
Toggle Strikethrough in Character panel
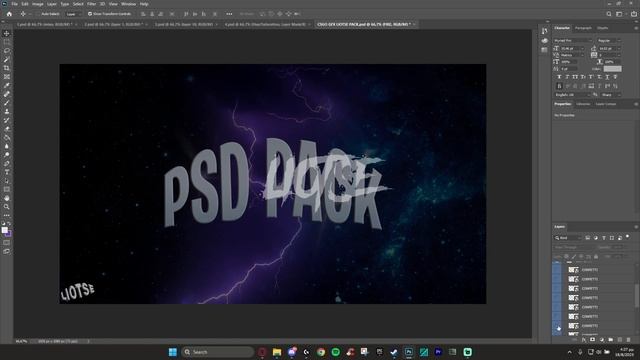[615, 77]
